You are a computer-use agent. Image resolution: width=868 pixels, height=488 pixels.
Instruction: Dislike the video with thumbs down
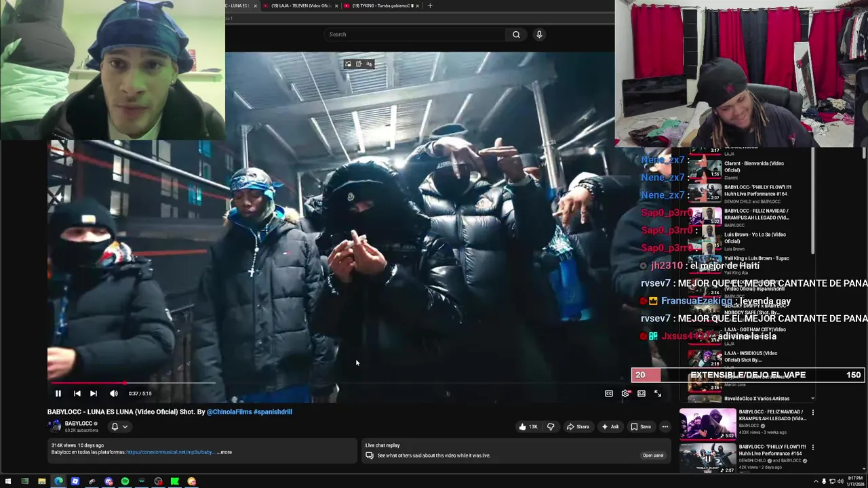550,426
